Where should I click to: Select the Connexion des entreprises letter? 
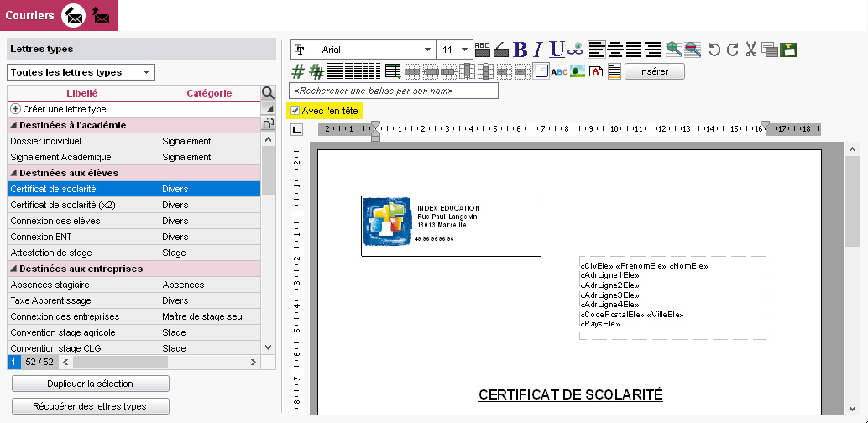coord(133,316)
